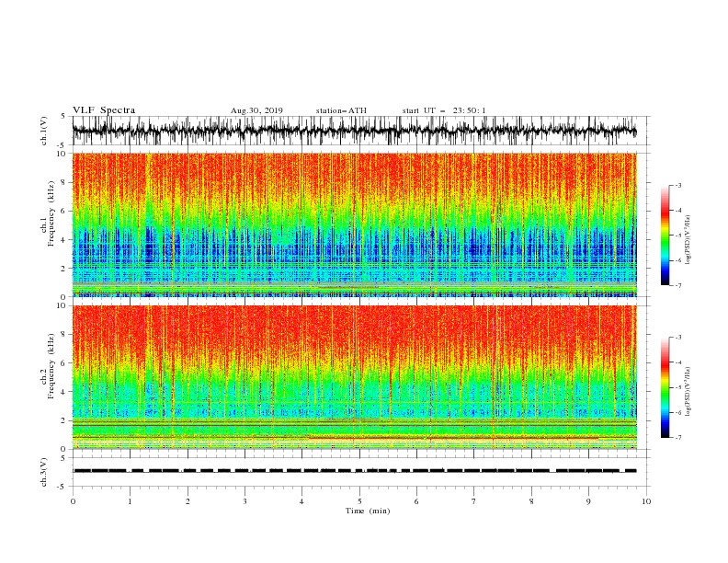Click the 'Time (min)' x-axis label
The image size is (728, 563).
point(368,511)
